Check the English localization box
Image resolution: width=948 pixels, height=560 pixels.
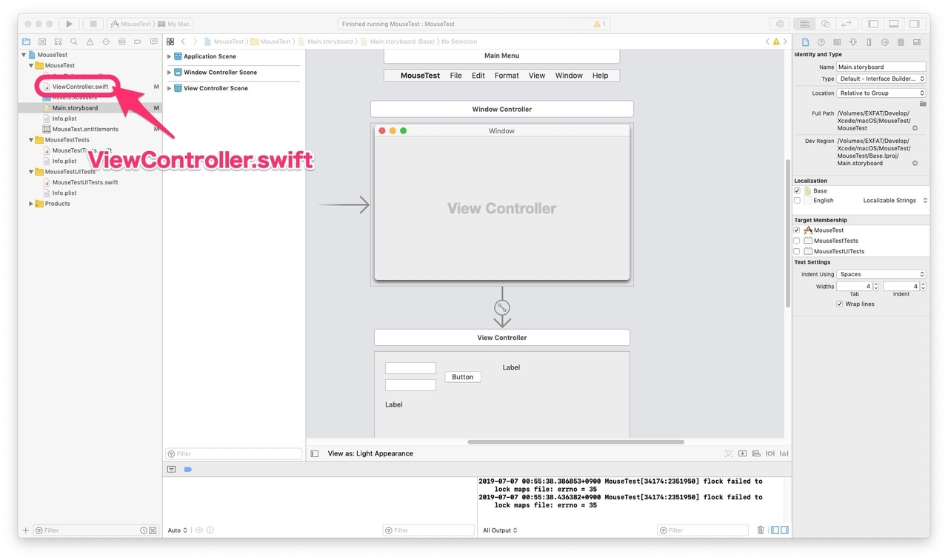click(797, 201)
